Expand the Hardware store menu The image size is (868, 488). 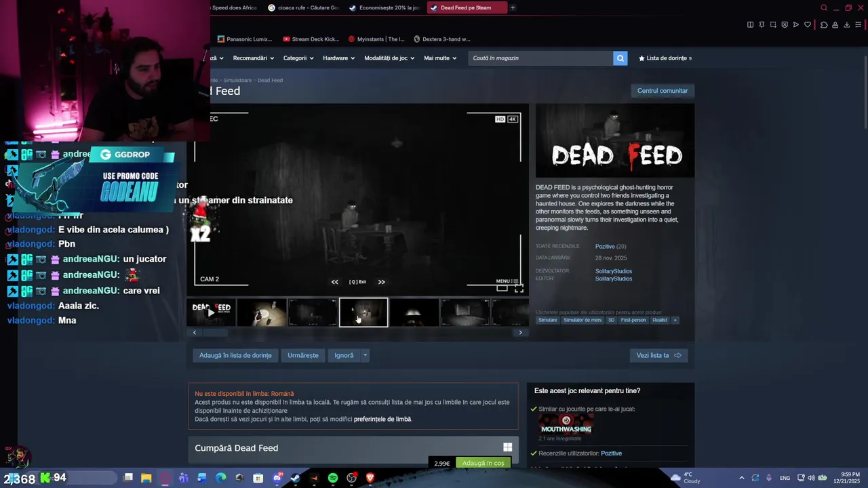click(x=338, y=58)
